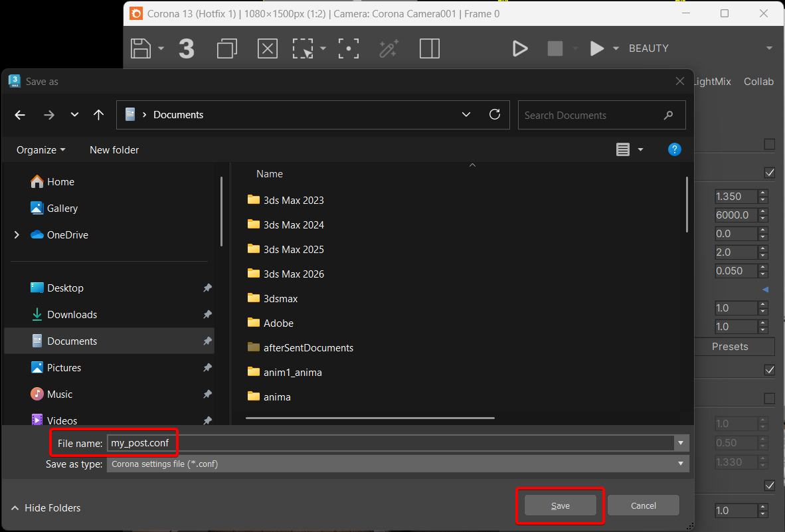This screenshot has width=785, height=532.
Task: Switch to the Collab tab in Corona
Action: point(758,82)
